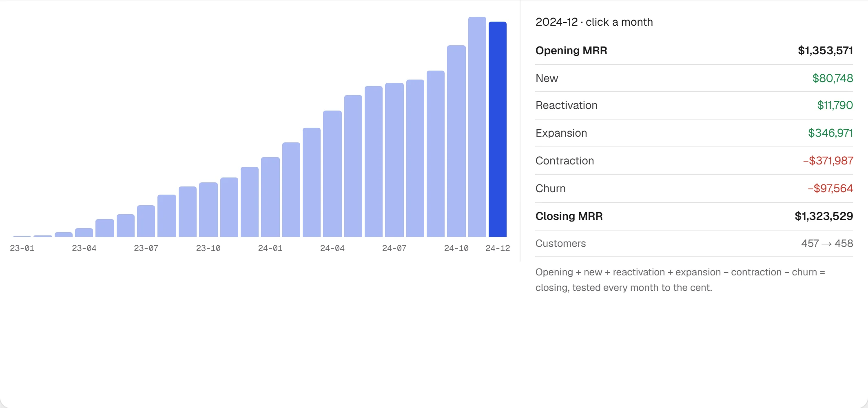The height and width of the screenshot is (408, 868).
Task: Pick the 24-06 month bar
Action: 374,162
